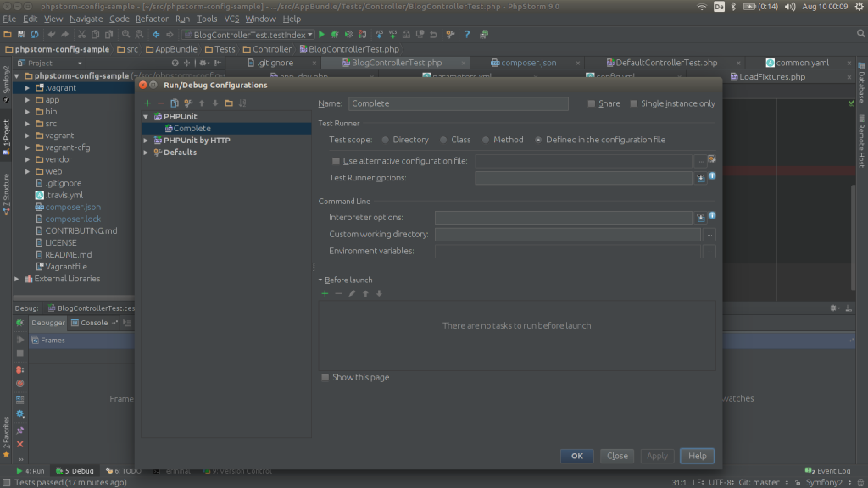This screenshot has width=868, height=488.
Task: Run BlogControllerTest with green play button
Action: [x=321, y=34]
